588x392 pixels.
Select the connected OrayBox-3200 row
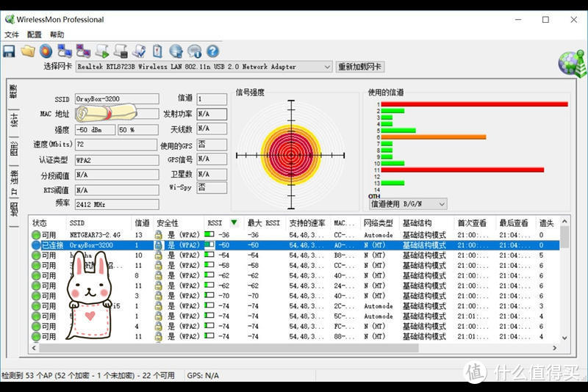tap(294, 245)
